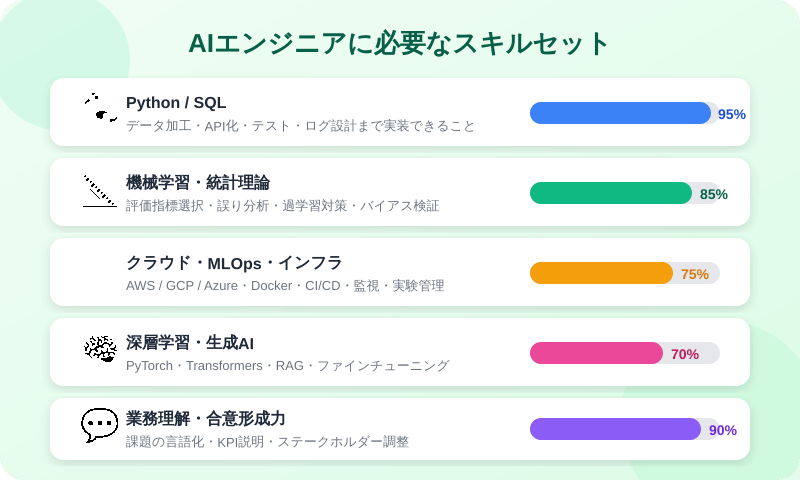
Task: Click the PyTorch・Transformers・RAG description text
Action: tap(287, 366)
